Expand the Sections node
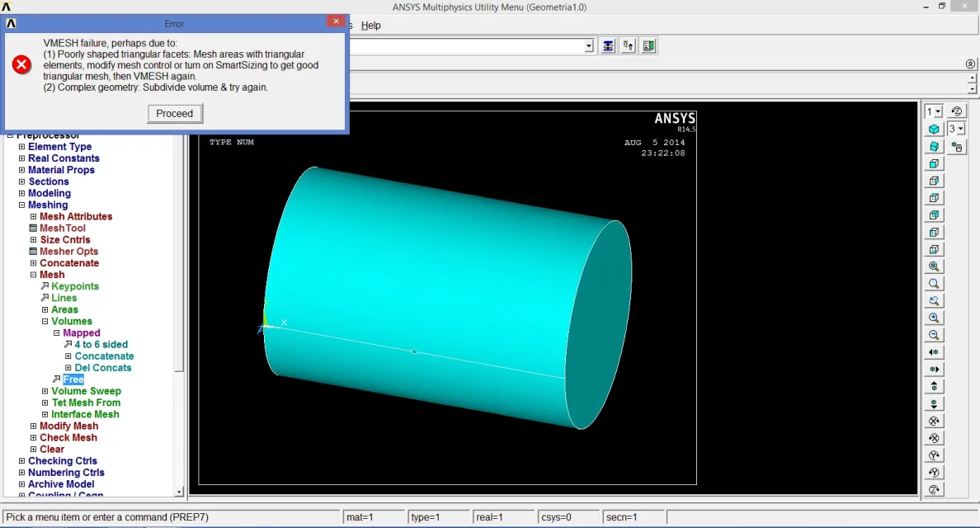 (x=22, y=181)
